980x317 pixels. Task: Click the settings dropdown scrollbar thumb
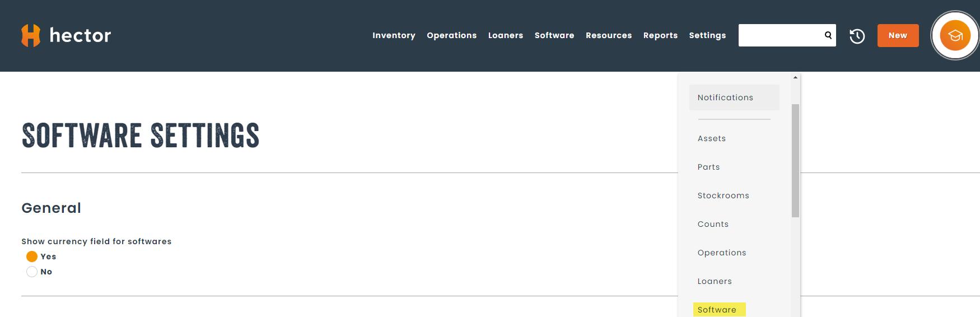pyautogui.click(x=795, y=160)
